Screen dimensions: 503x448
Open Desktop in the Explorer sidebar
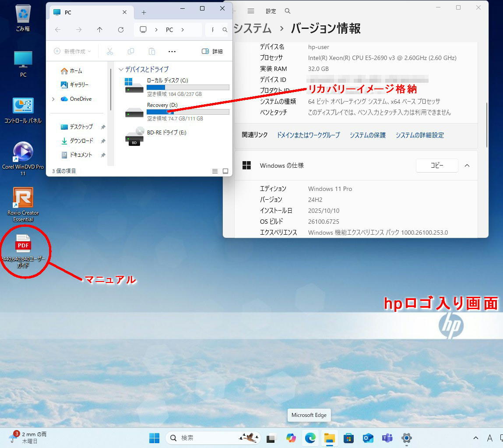(77, 127)
